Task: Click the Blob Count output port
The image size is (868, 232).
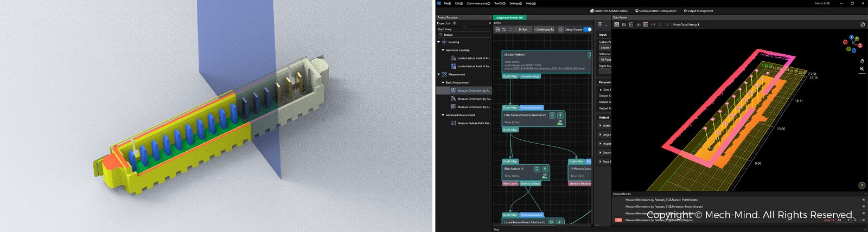Action: coord(510,184)
